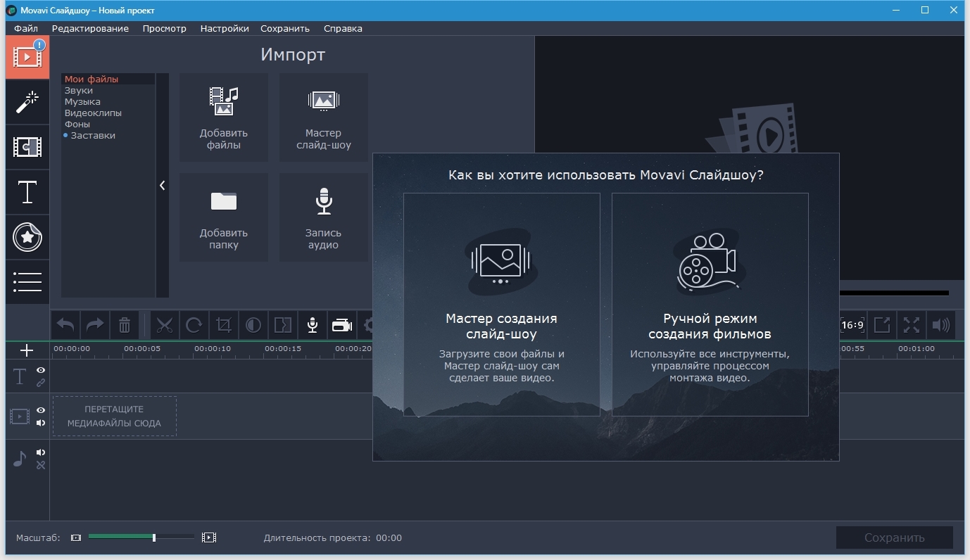Open the Filters magic wand tab
Image resolution: width=970 pixels, height=560 pixels.
27,102
